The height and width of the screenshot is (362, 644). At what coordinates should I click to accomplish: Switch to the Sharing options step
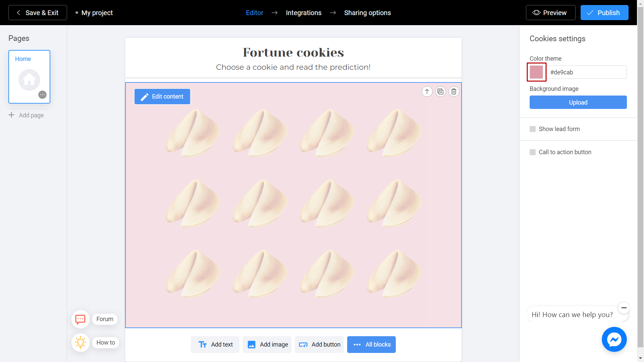pyautogui.click(x=367, y=12)
